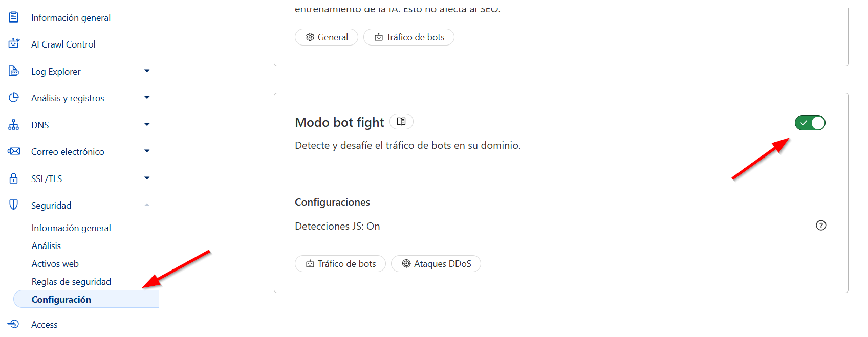Viewport: 868px width, 337px height.
Task: Click the Tráfico de bots tag button
Action: [x=340, y=263]
